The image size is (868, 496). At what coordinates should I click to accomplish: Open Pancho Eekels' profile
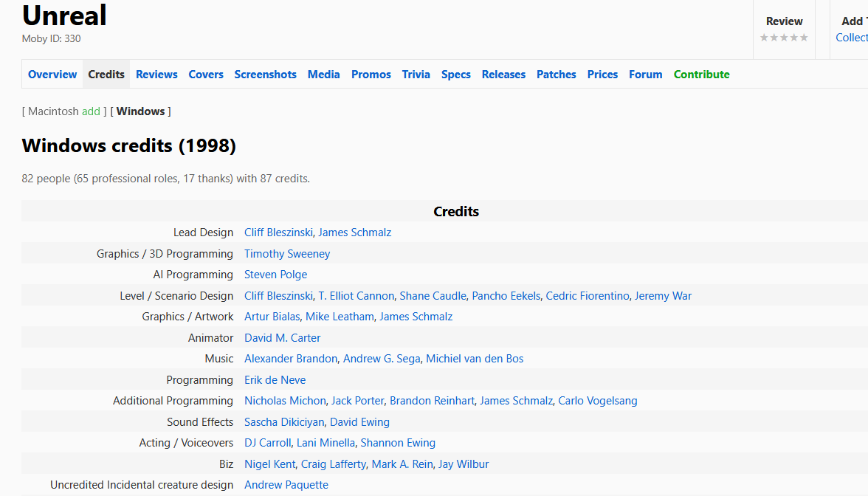(506, 295)
